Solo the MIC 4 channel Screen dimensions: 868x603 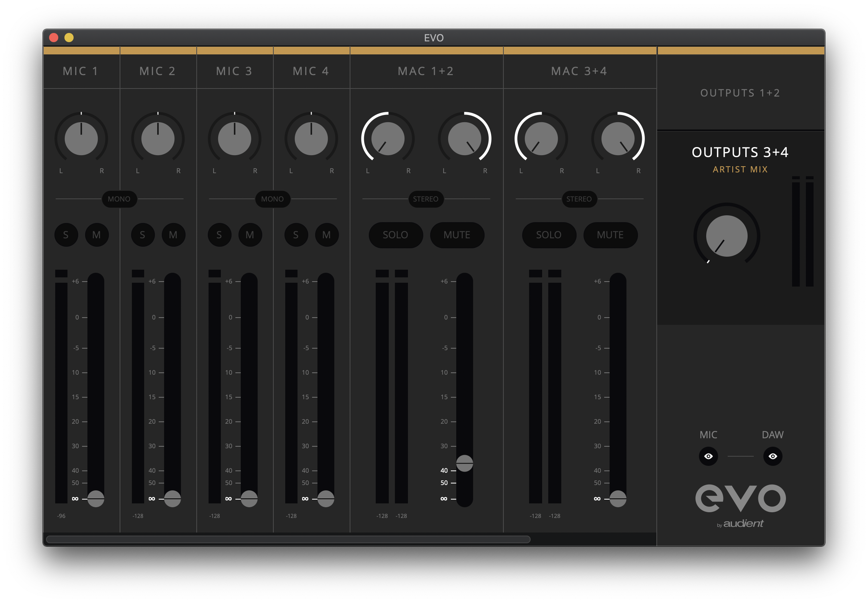point(296,235)
